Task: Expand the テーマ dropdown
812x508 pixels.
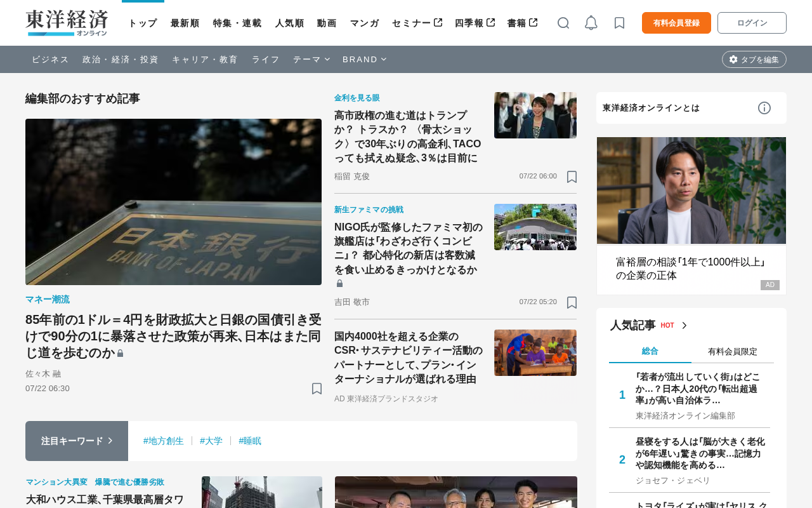Action: (311, 59)
